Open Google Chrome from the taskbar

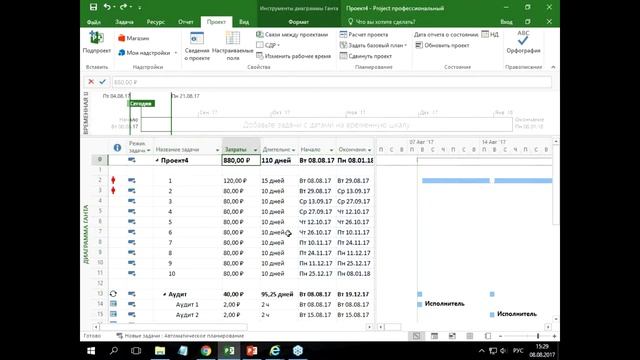point(206,351)
